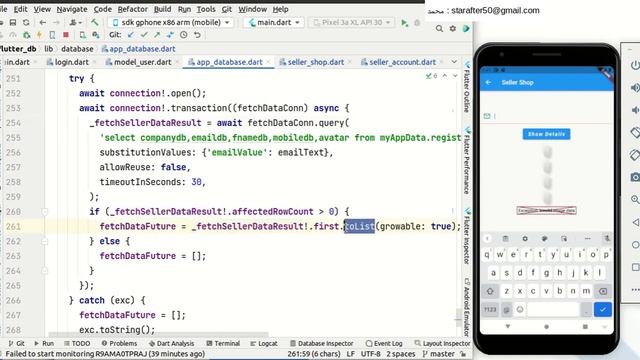640x360 pixels.
Task: Click emulator Zoom magnifier icon
Action: pyautogui.click(x=635, y=200)
